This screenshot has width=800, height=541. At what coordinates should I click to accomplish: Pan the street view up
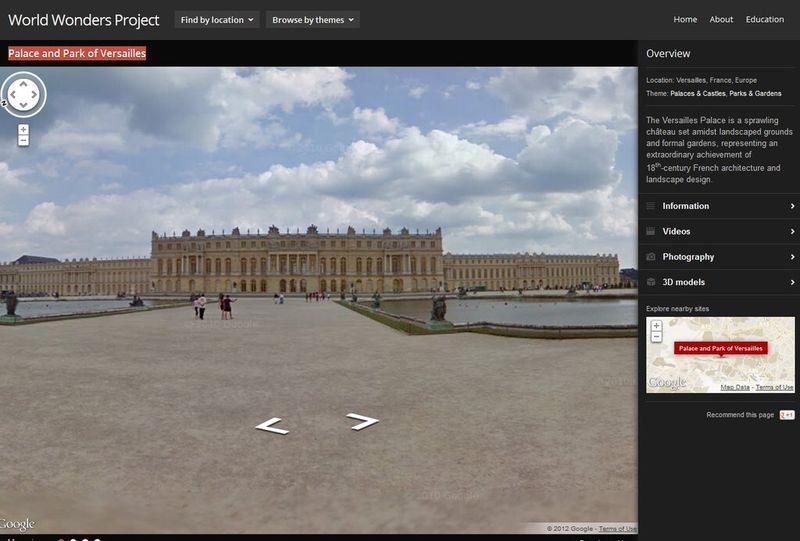[23, 85]
